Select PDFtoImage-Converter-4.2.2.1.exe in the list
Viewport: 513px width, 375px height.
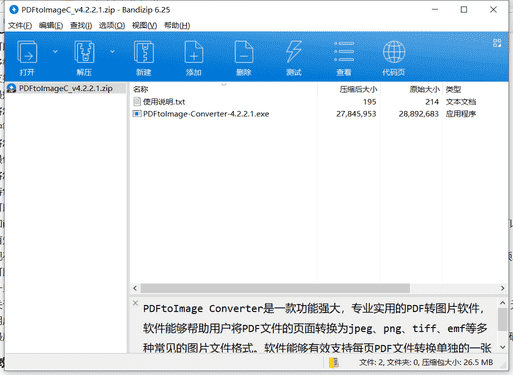(x=206, y=114)
